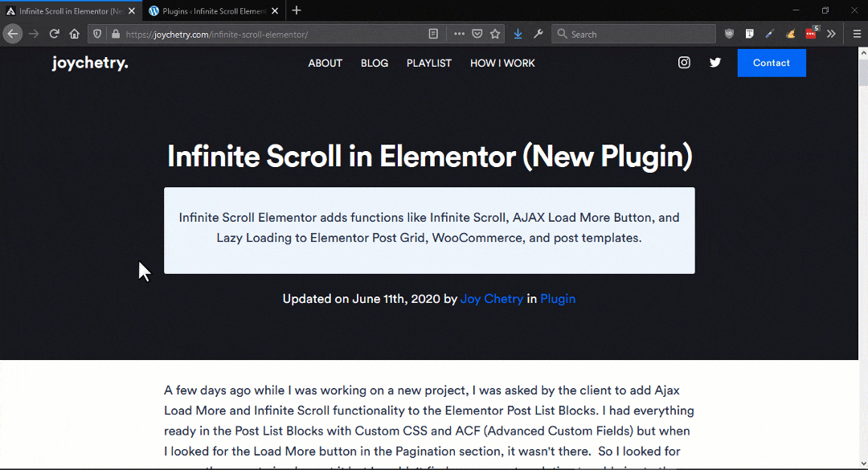Open red extension with badge 5
The image size is (868, 470).
pyautogui.click(x=811, y=33)
